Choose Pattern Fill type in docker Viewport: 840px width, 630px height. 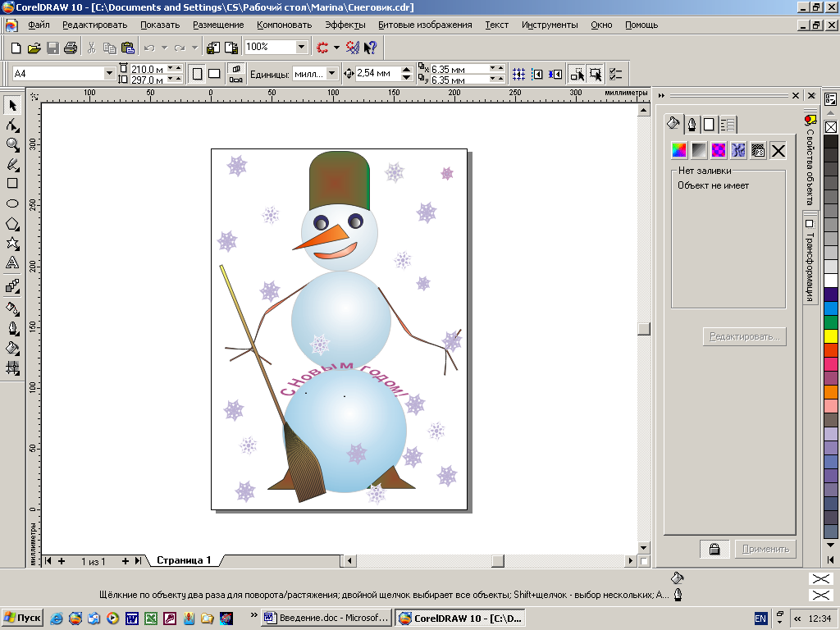coord(719,151)
